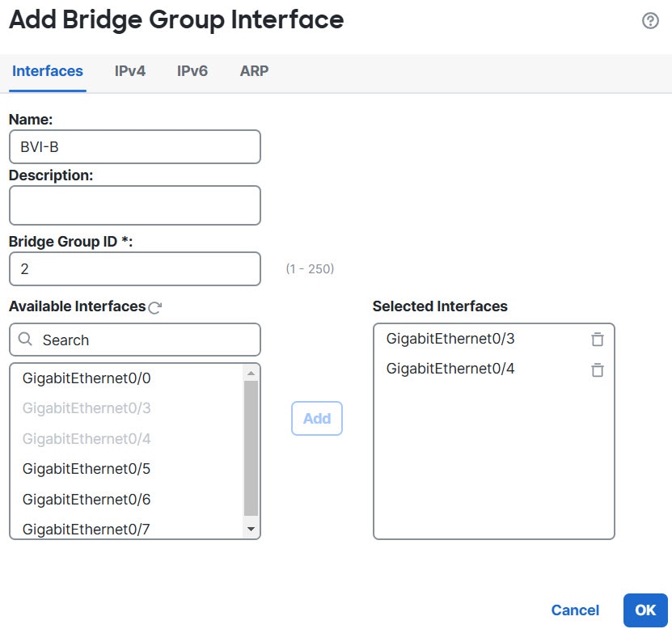Click the Name field containing BVI-B
672x629 pixels.
(135, 147)
